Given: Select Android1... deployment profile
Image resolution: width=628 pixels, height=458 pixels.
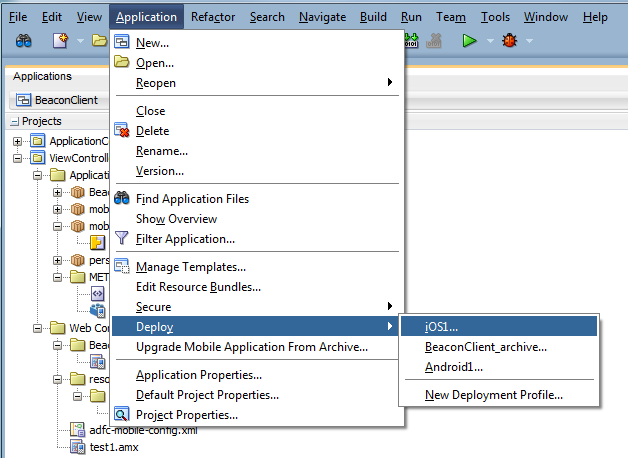Looking at the screenshot, I should pos(499,367).
